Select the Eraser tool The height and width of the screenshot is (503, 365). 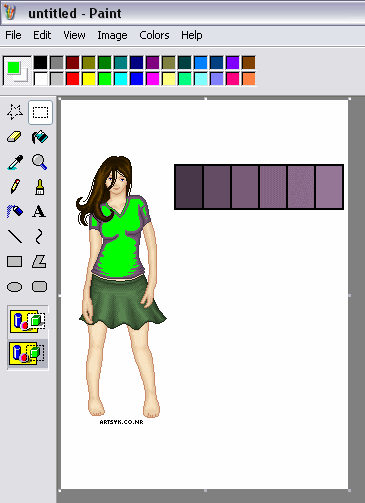pyautogui.click(x=15, y=137)
